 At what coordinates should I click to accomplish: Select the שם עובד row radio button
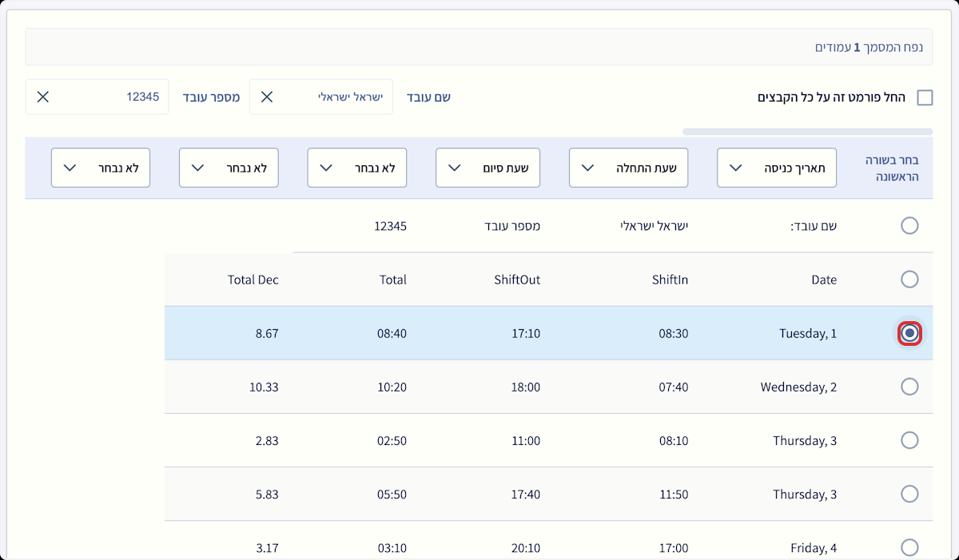tap(909, 226)
